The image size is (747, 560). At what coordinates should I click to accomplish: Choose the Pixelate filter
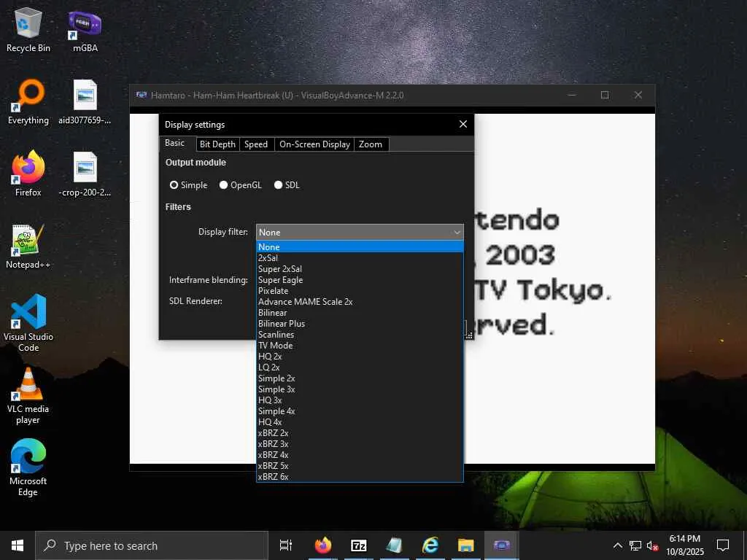pyautogui.click(x=360, y=290)
